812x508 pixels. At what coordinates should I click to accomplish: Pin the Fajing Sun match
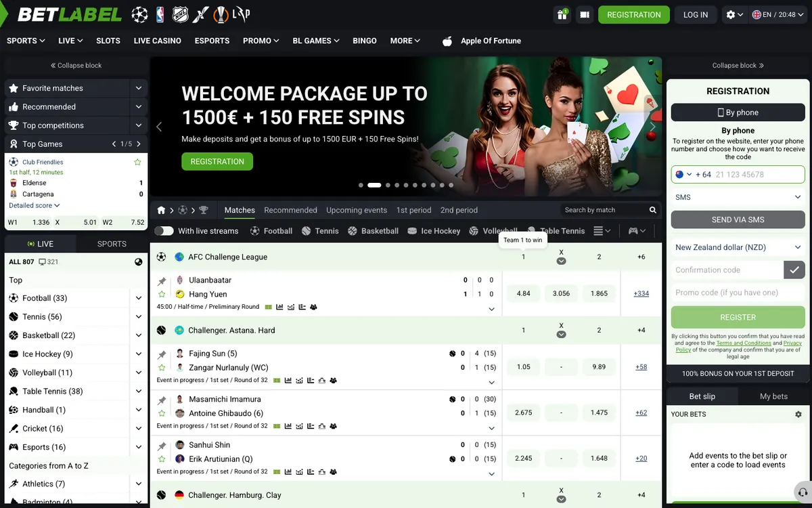point(162,354)
